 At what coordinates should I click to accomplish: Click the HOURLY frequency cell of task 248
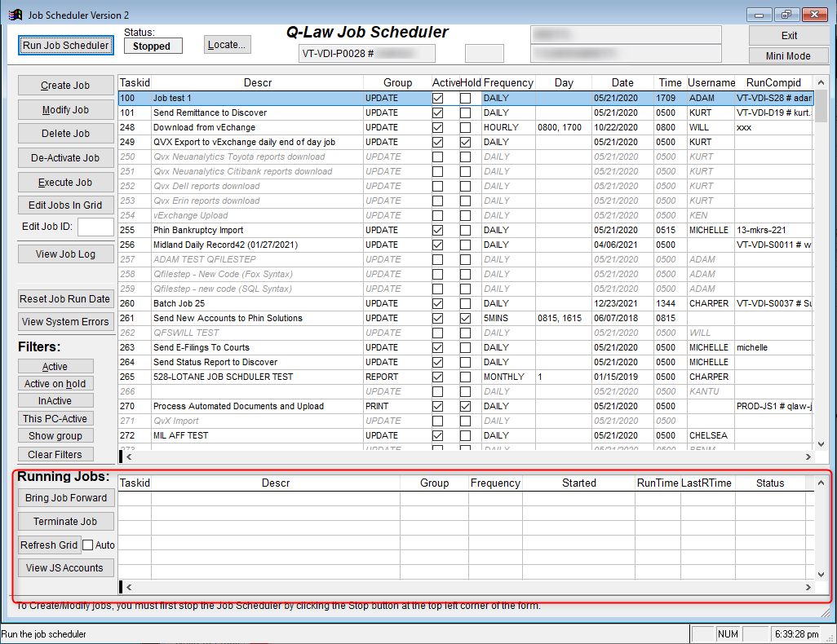click(x=509, y=127)
